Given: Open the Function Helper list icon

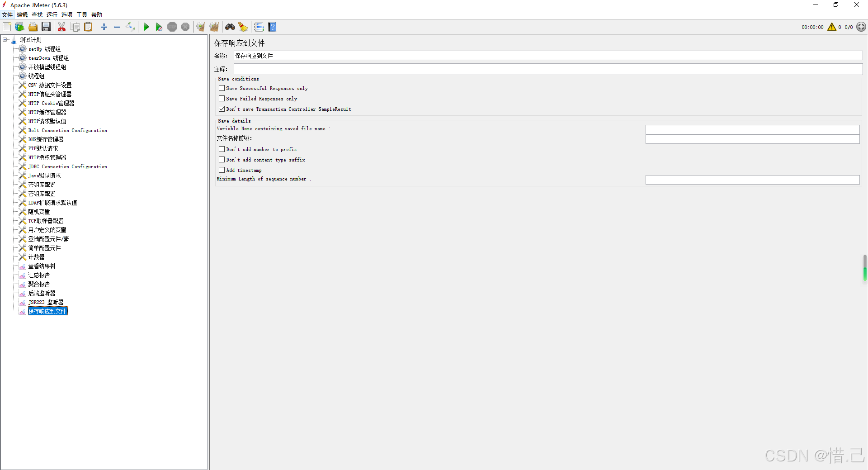Looking at the screenshot, I should tap(259, 27).
